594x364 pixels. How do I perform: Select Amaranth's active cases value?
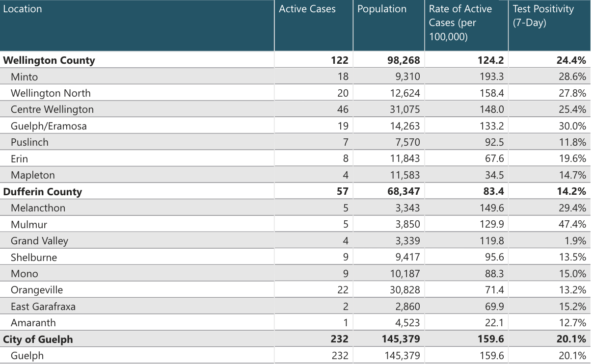coord(345,323)
